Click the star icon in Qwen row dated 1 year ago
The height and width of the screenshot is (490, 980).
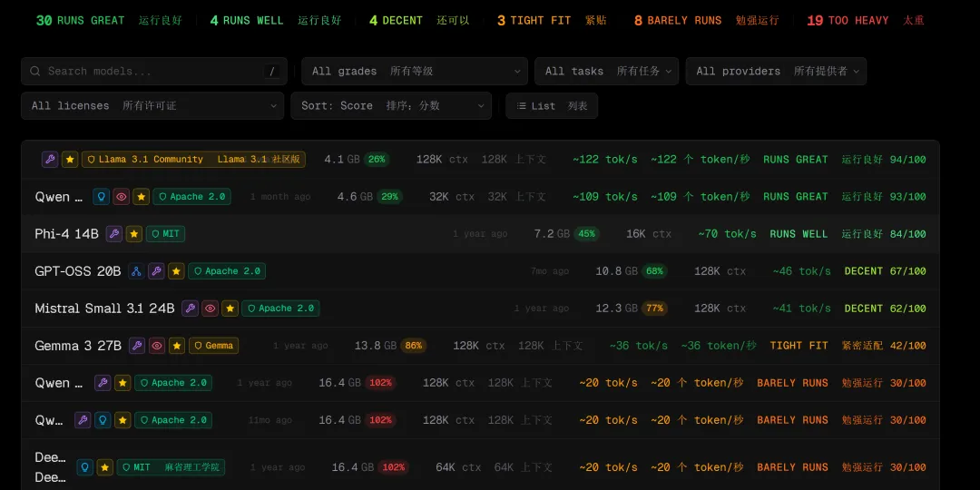click(122, 383)
